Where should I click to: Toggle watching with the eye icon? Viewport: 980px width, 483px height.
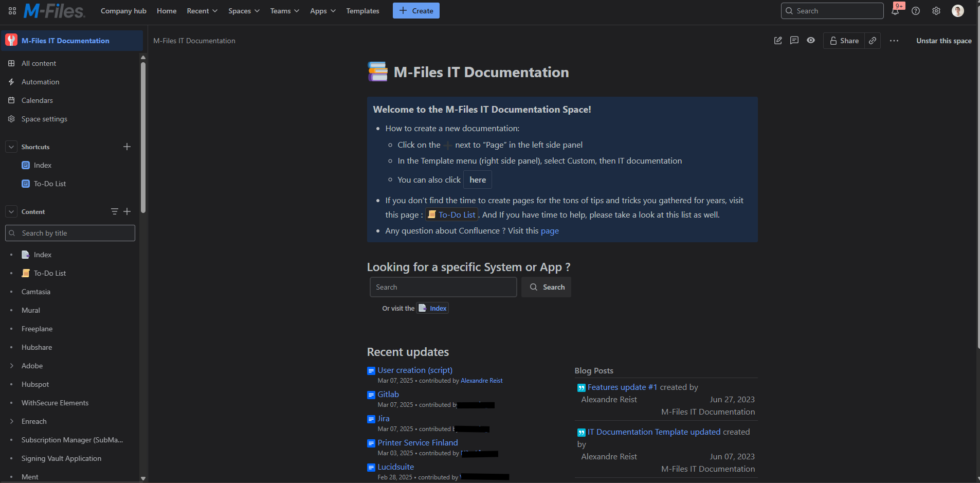point(811,41)
